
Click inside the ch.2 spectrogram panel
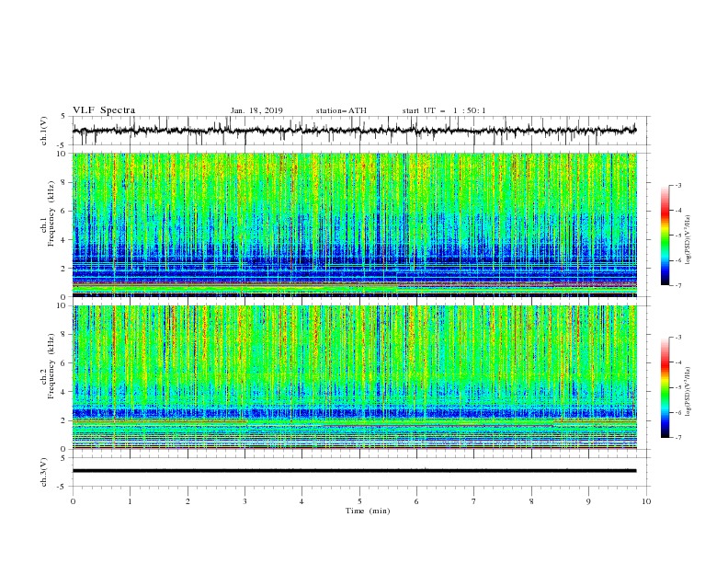(354, 377)
